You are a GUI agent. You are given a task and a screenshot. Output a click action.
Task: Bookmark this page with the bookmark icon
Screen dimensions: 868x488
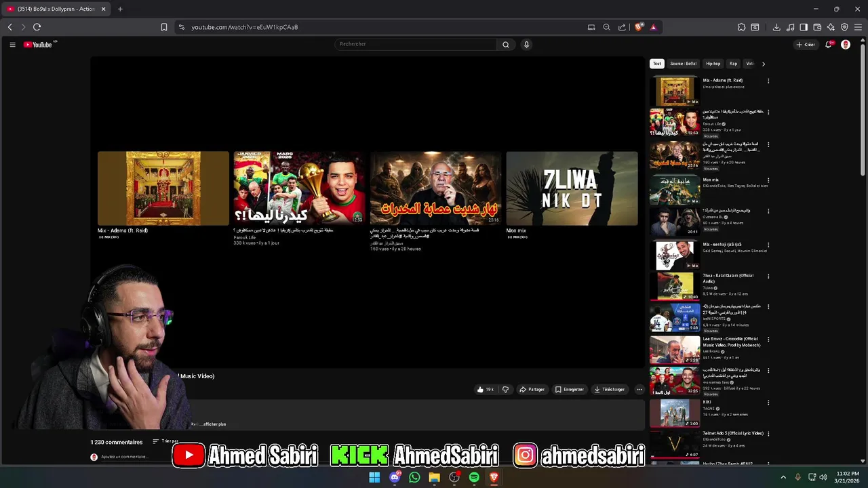(x=164, y=27)
